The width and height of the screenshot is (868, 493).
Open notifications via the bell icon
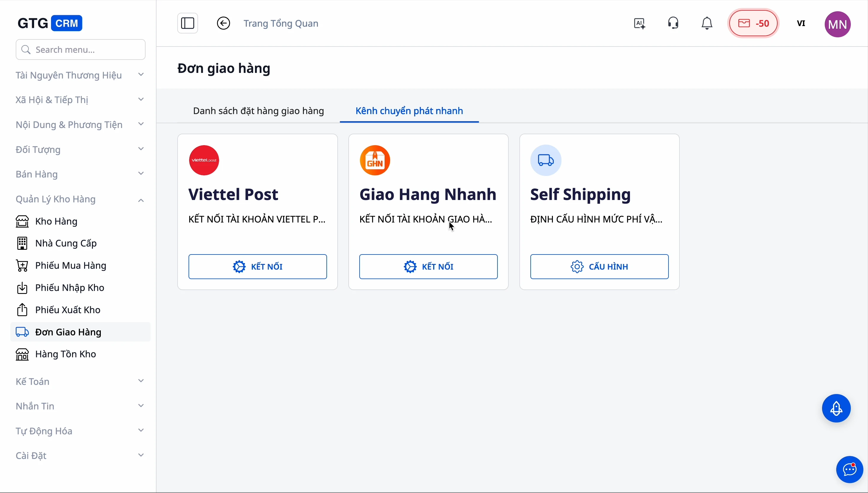(x=707, y=23)
